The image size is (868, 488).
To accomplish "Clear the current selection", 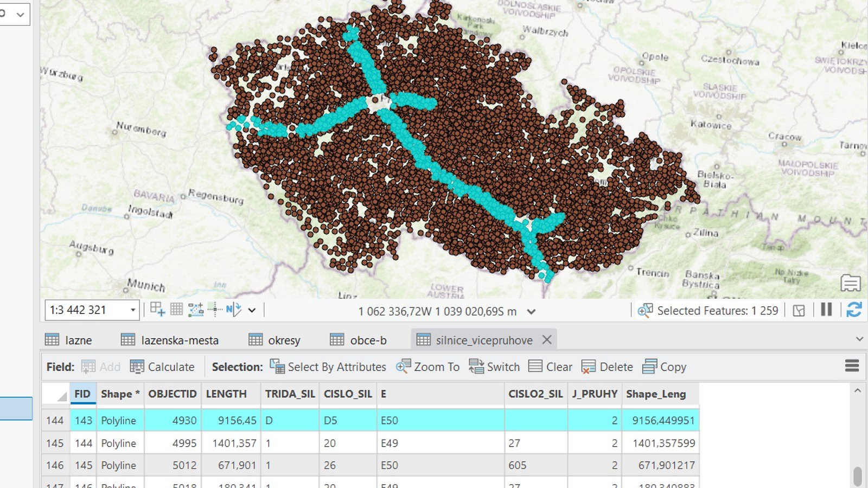I will tap(550, 367).
